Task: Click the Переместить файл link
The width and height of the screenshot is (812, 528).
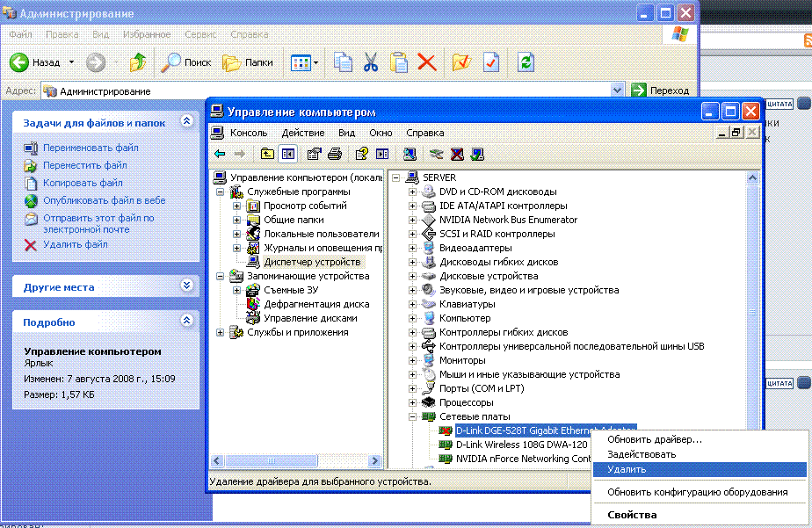Action: pyautogui.click(x=85, y=166)
